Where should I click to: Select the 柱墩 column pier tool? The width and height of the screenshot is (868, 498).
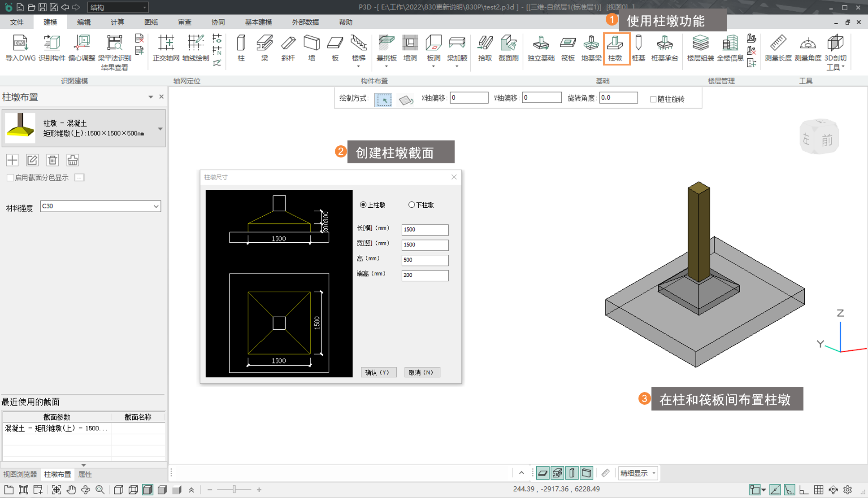[615, 48]
